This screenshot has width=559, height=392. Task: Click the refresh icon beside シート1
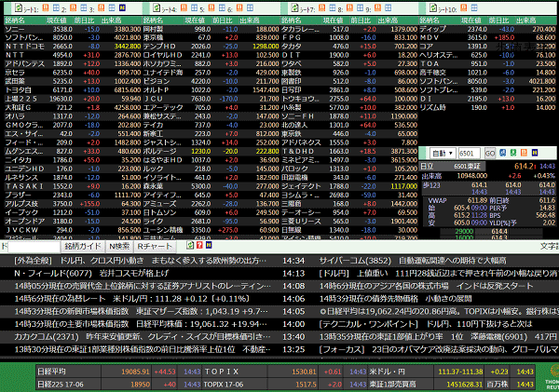[19, 7]
